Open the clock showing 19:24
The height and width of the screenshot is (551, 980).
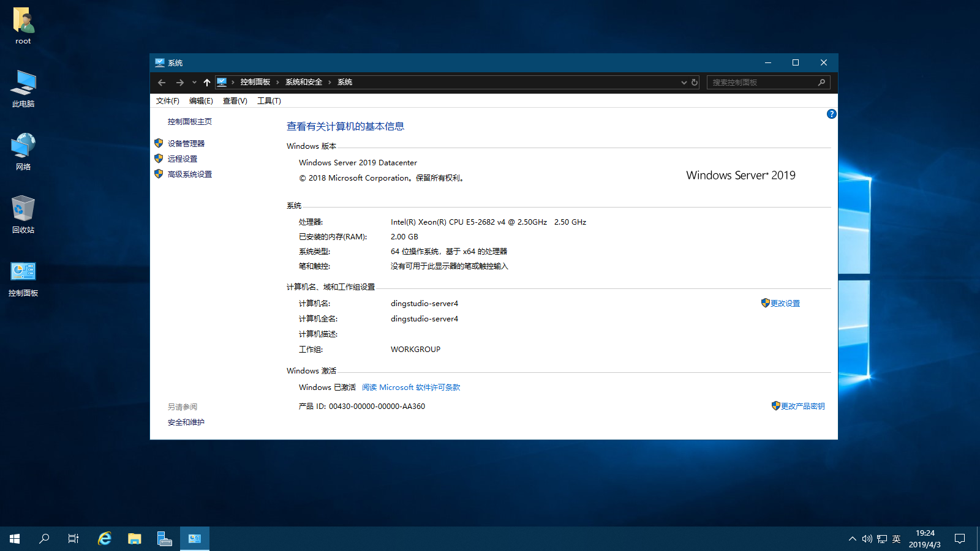point(925,539)
